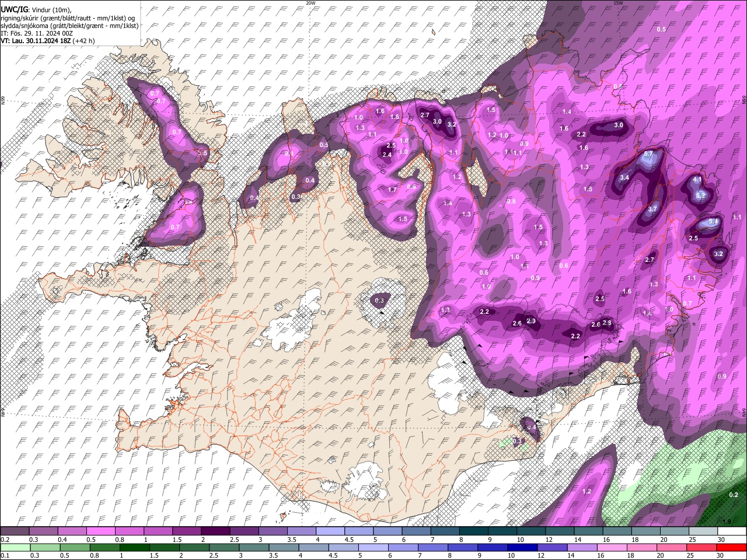Click the 3.4 precipitation value on the map
This screenshot has height=560, width=747.
[624, 177]
